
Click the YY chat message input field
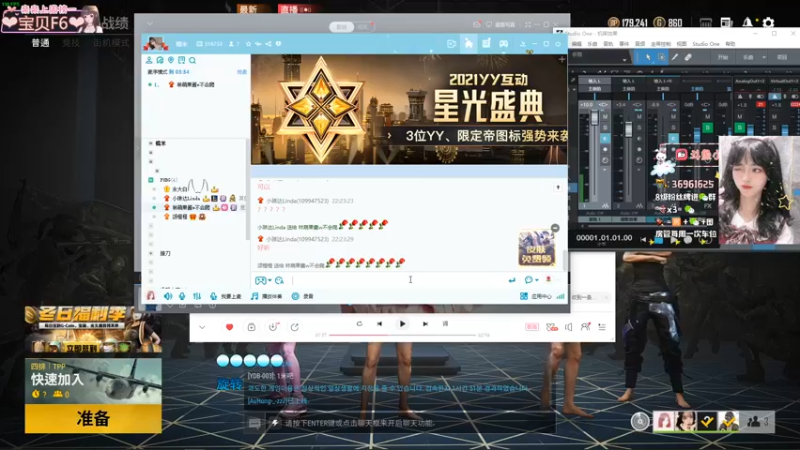pos(398,280)
